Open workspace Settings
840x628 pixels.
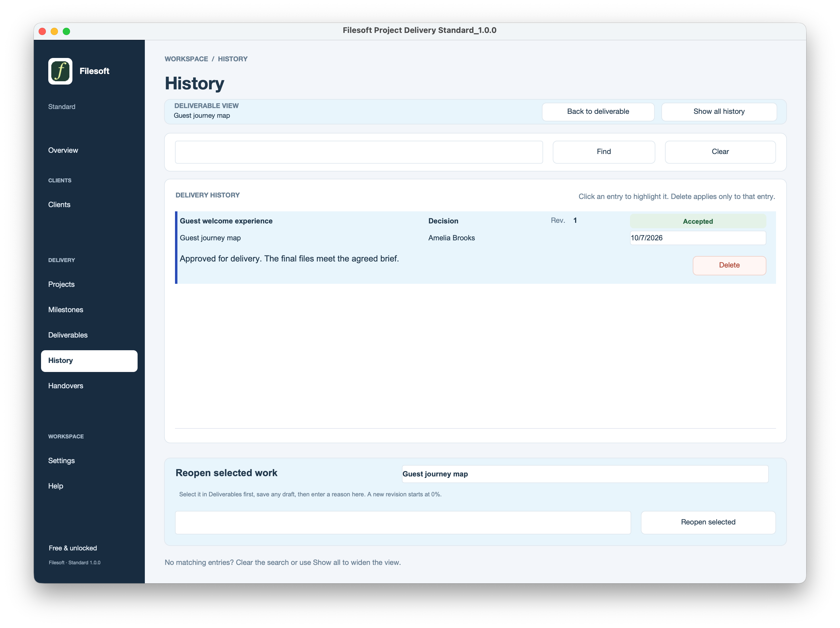(61, 460)
